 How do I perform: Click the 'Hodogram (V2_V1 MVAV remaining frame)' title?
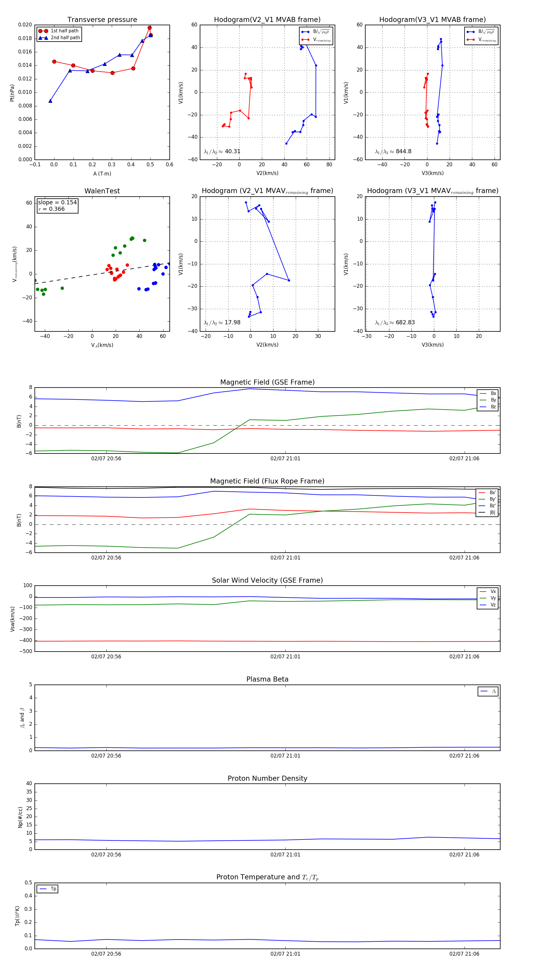click(x=267, y=191)
